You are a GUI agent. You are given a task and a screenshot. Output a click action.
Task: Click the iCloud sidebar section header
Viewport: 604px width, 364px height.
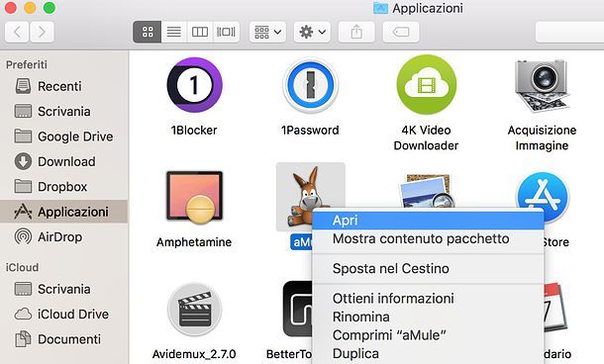point(22,267)
